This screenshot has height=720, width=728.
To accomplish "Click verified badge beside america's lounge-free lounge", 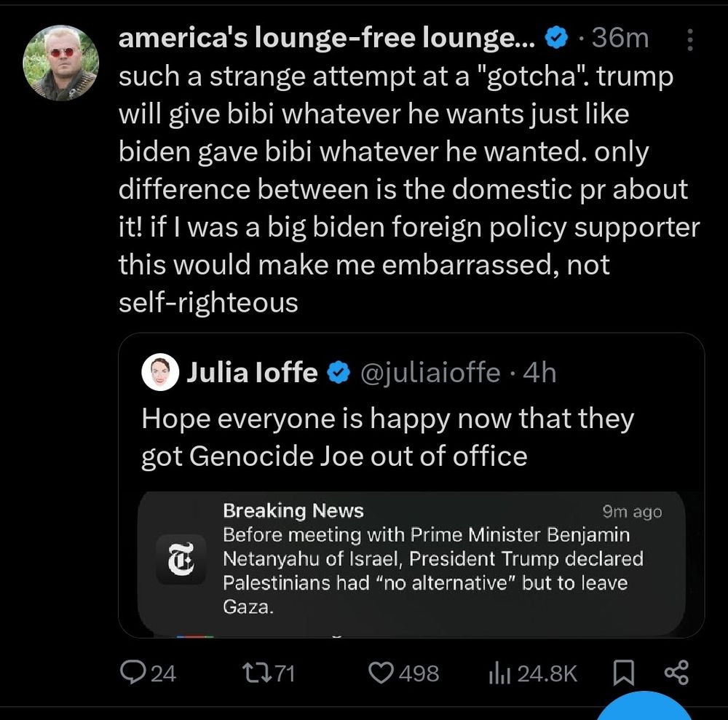I will tap(557, 39).
